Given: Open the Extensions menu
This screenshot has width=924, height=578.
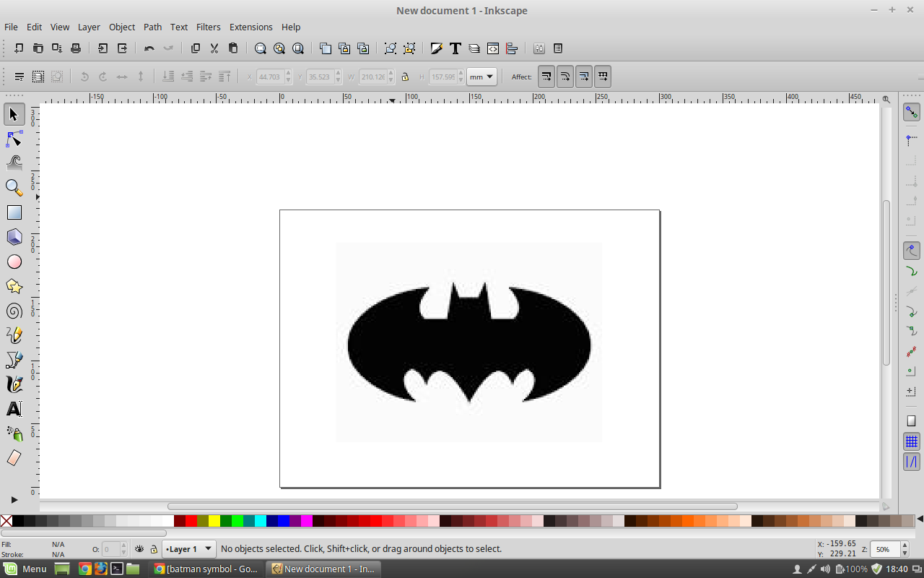Looking at the screenshot, I should [x=250, y=27].
